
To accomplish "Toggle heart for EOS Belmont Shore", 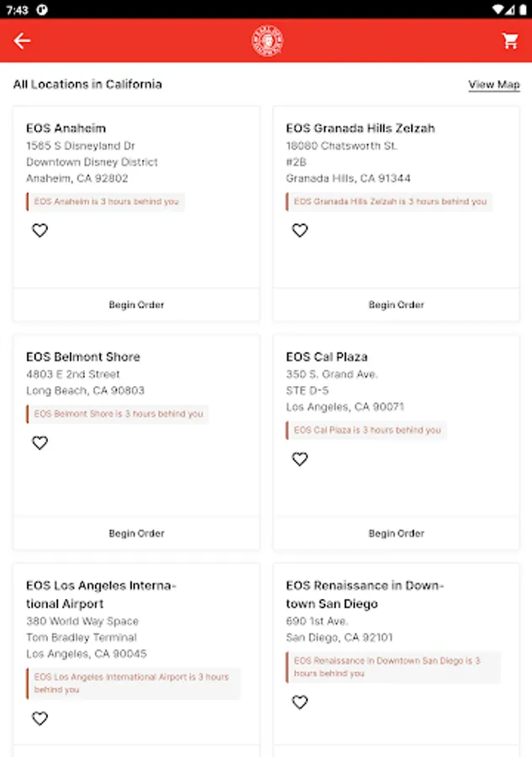I will click(x=40, y=442).
